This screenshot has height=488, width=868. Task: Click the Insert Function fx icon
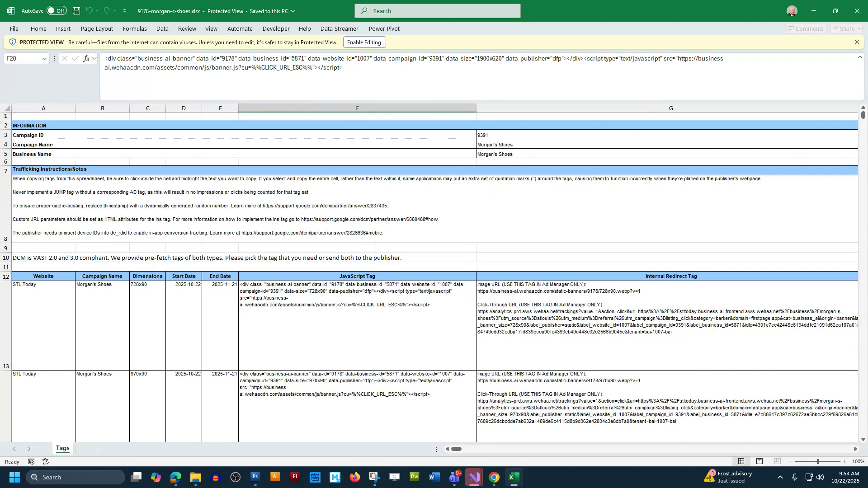point(86,58)
